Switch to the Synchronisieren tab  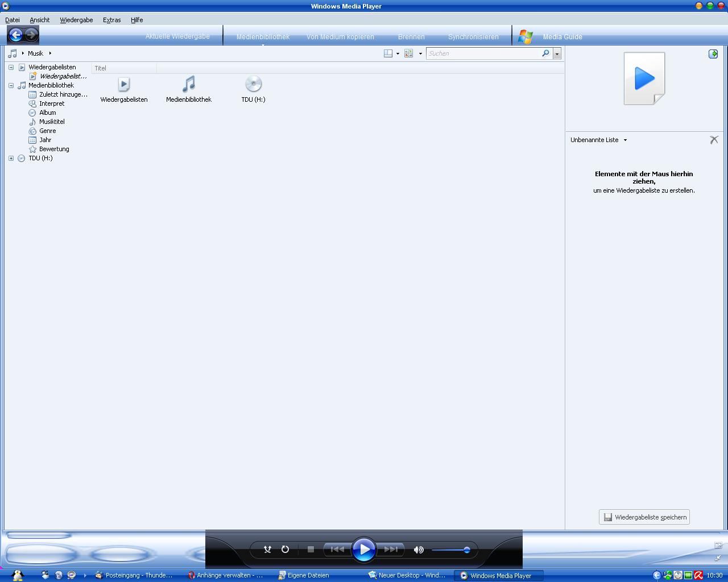pos(473,37)
